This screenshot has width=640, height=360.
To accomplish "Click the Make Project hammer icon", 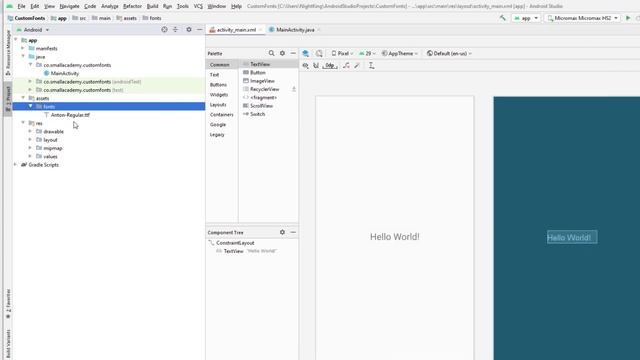I will coord(502,18).
